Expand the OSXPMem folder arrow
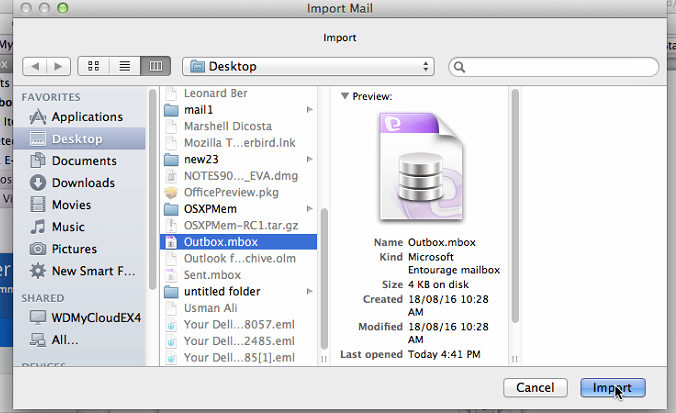 coord(310,208)
